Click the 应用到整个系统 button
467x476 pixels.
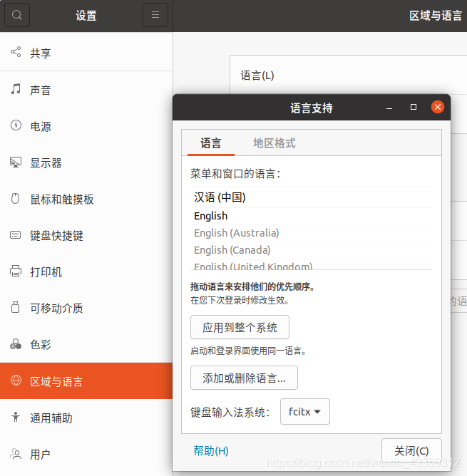(x=240, y=328)
